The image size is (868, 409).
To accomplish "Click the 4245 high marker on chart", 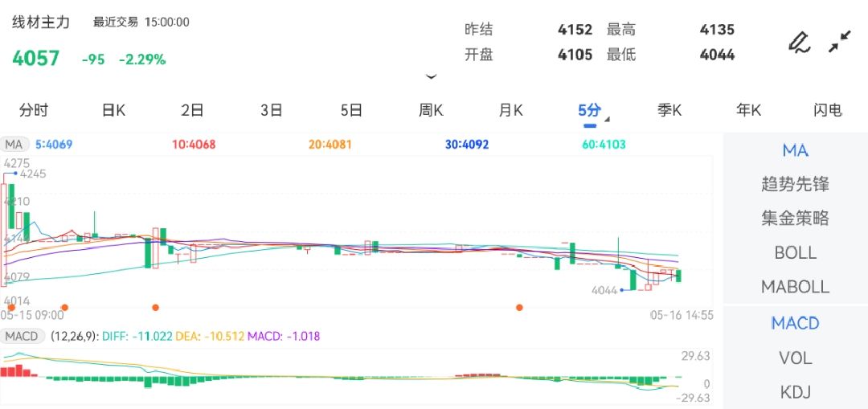I will pos(33,174).
